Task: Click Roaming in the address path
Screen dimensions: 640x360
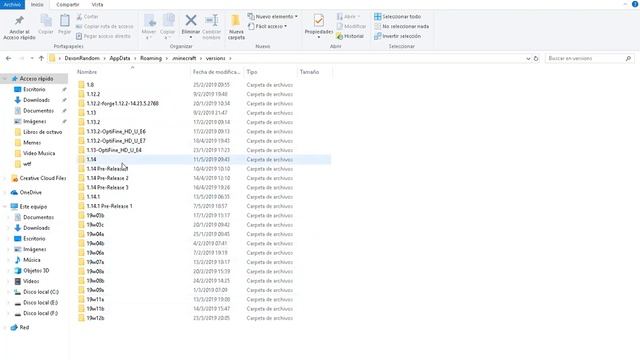Action: click(151, 58)
